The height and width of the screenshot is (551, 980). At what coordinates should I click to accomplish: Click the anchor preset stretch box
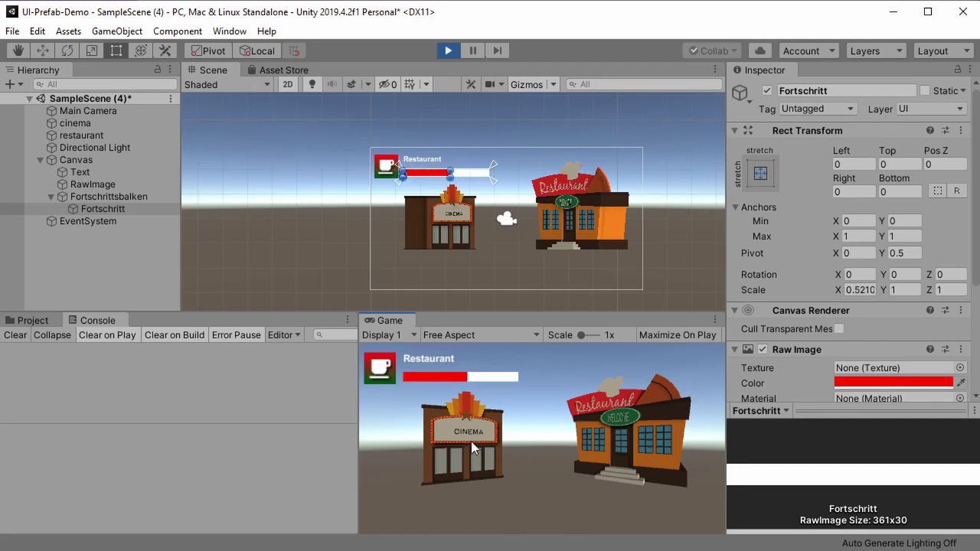pyautogui.click(x=760, y=174)
